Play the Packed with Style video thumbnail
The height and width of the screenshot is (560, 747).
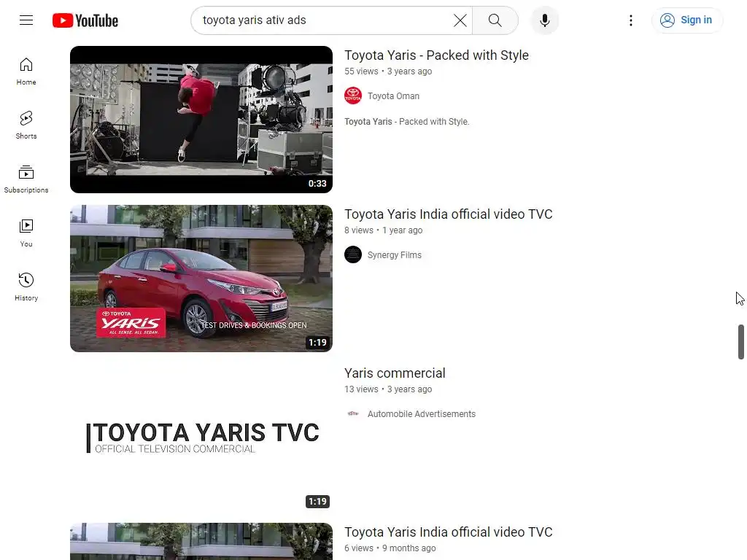[x=201, y=120]
